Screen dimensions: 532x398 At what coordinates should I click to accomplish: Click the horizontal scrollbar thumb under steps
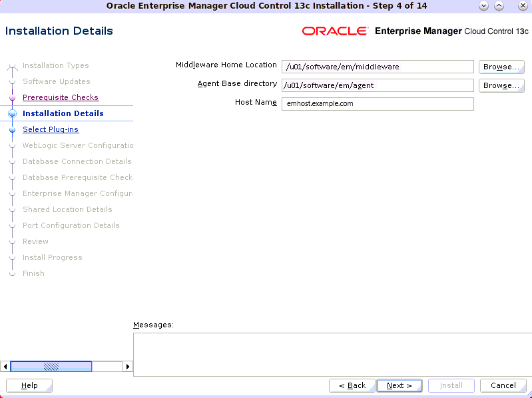point(51,367)
